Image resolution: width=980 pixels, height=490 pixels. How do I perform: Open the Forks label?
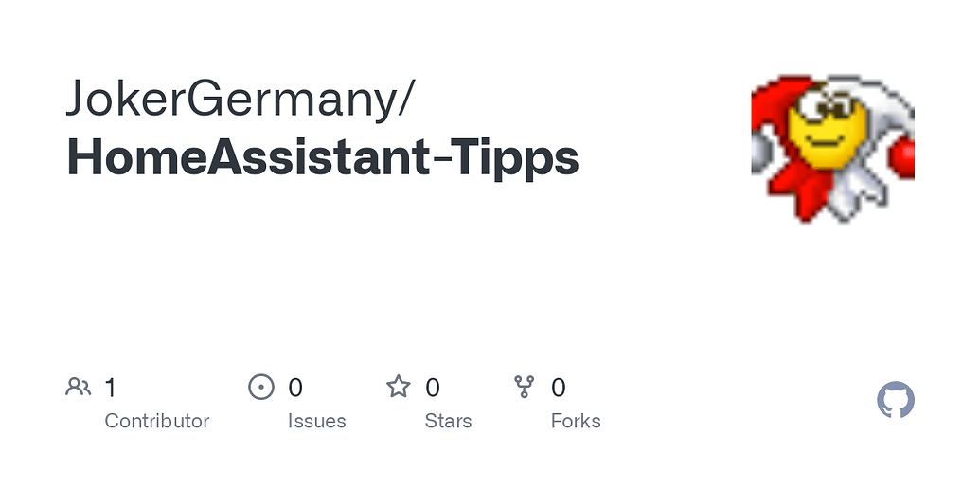click(x=576, y=421)
